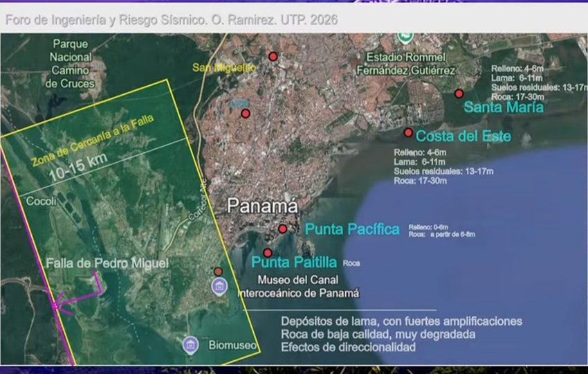Click 'Estadio Rommel Fernández Gutiérrez' label

pos(406,64)
